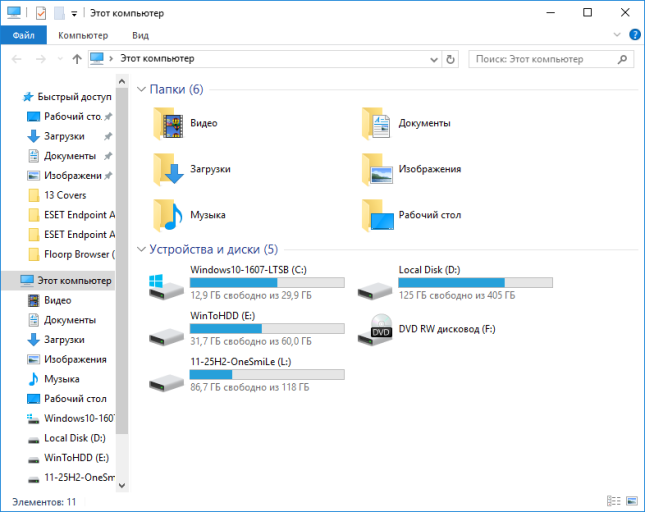The width and height of the screenshot is (645, 512).
Task: Click text 31,7 ГБ свободно из 60,0 ГБ
Action: point(251,341)
